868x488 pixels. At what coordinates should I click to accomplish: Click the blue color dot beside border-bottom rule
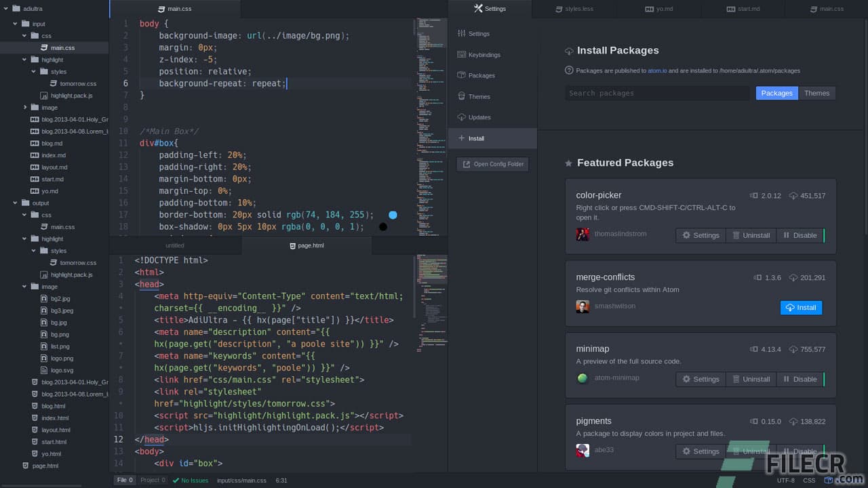click(393, 214)
